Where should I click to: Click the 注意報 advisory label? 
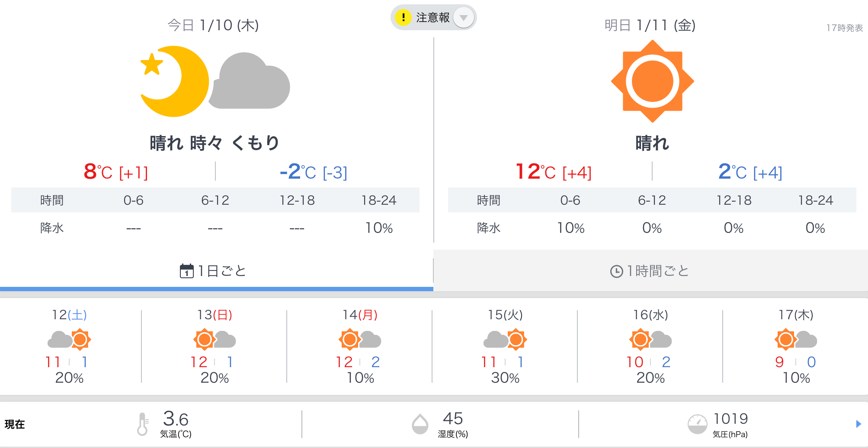pyautogui.click(x=432, y=18)
